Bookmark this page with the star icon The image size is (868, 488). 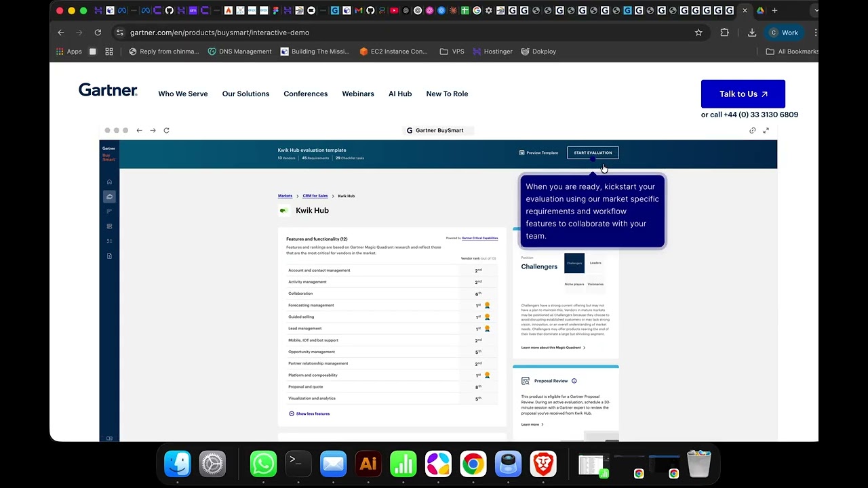(x=698, y=33)
